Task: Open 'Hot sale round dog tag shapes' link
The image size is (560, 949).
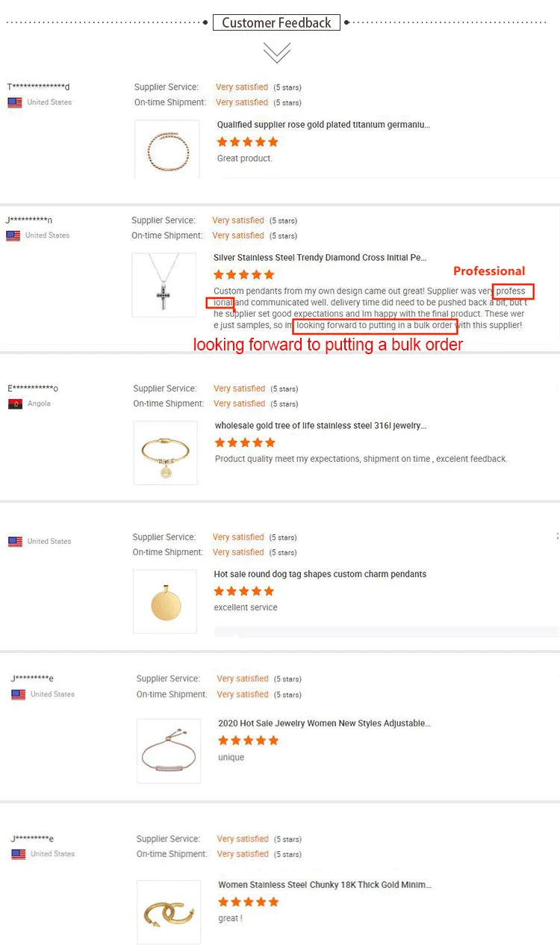Action: pyautogui.click(x=320, y=575)
